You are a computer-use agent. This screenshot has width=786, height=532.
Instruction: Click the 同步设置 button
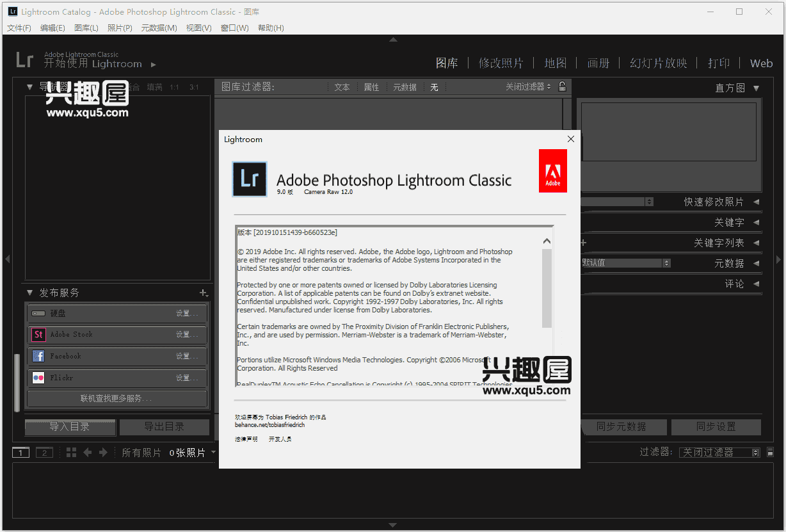(716, 427)
